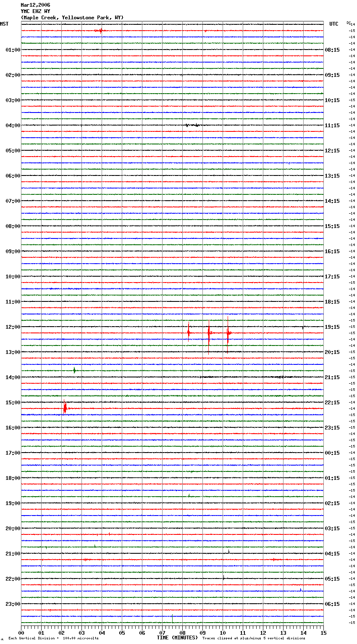Click the "15:15" UTC time label
This screenshot has width=357, height=644.
pyautogui.click(x=332, y=226)
